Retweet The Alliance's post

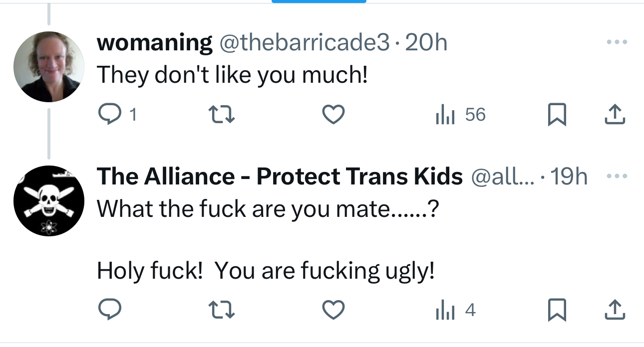pos(221,311)
